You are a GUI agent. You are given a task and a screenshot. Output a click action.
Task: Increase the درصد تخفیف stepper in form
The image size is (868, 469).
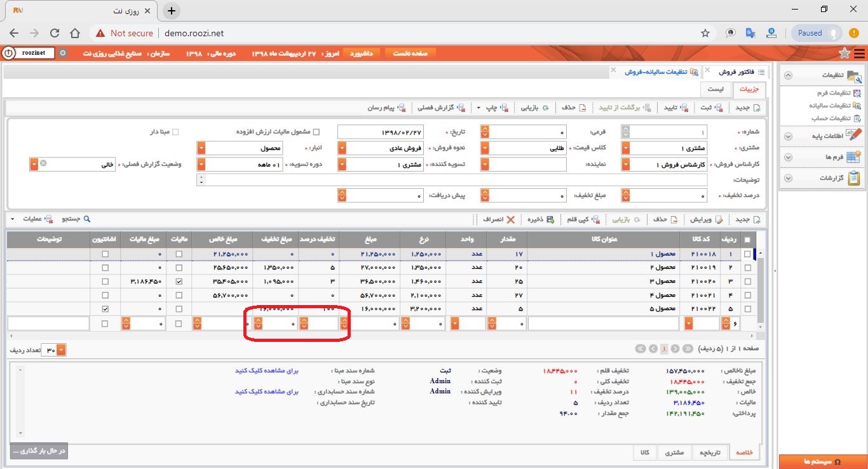(x=626, y=193)
